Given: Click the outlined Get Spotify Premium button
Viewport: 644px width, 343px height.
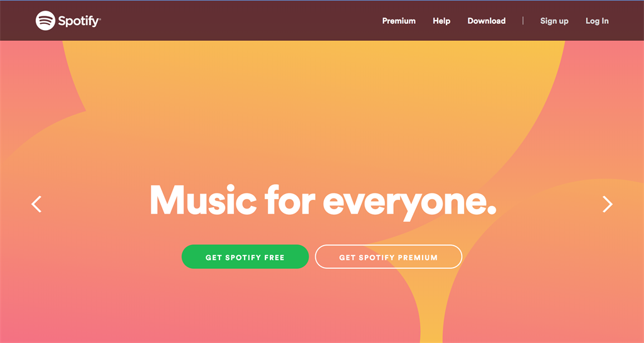Looking at the screenshot, I should point(389,257).
